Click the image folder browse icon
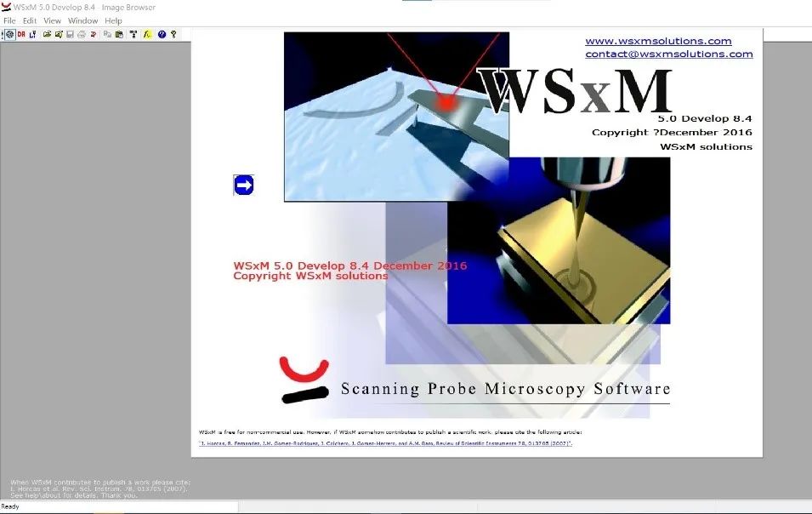 59,34
